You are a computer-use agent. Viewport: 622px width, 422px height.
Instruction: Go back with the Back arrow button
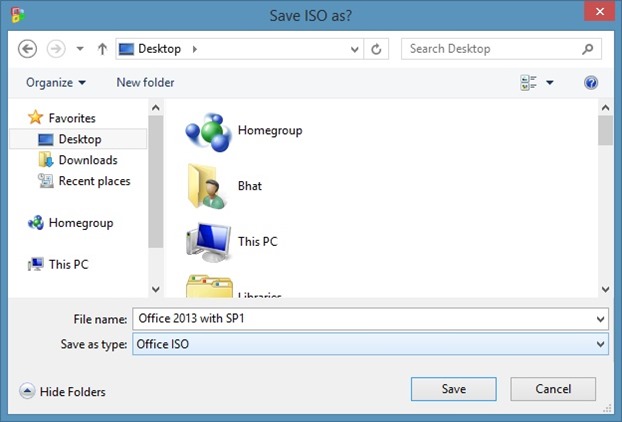pyautogui.click(x=27, y=49)
